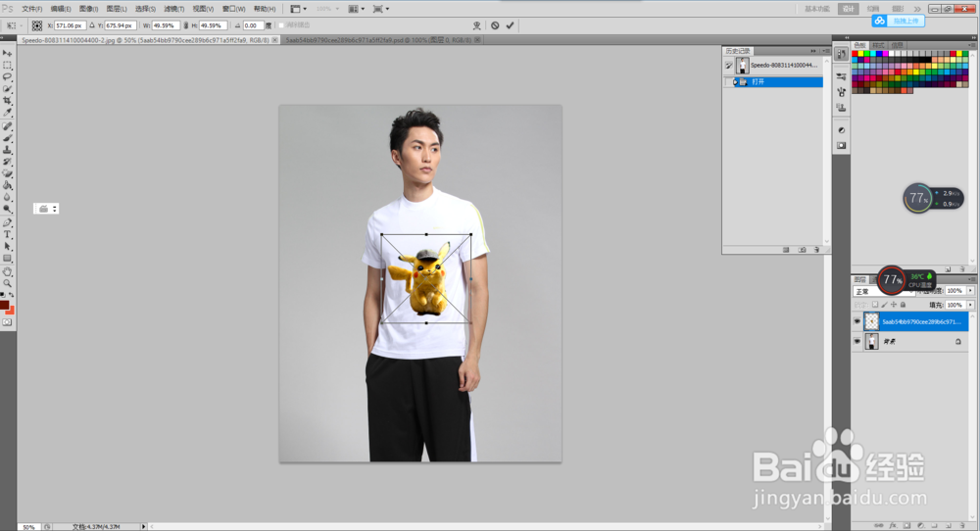Select the Eyedropper tool
This screenshot has height=531, width=980.
point(8,113)
